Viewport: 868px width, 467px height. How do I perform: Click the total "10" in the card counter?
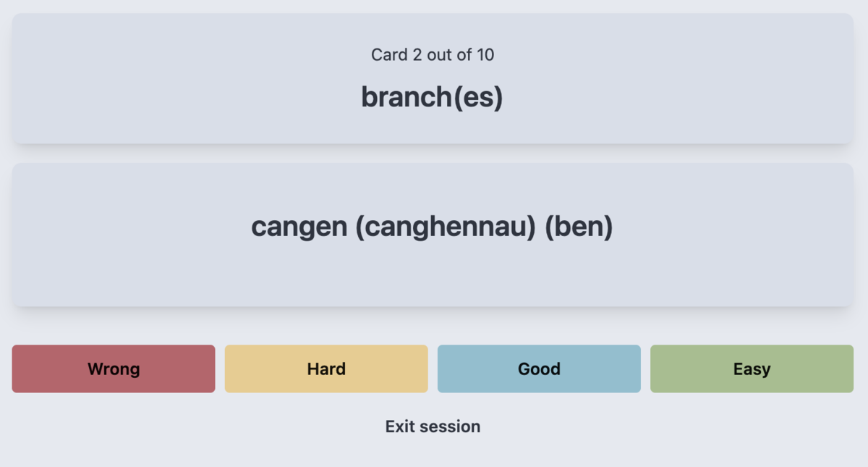(485, 54)
